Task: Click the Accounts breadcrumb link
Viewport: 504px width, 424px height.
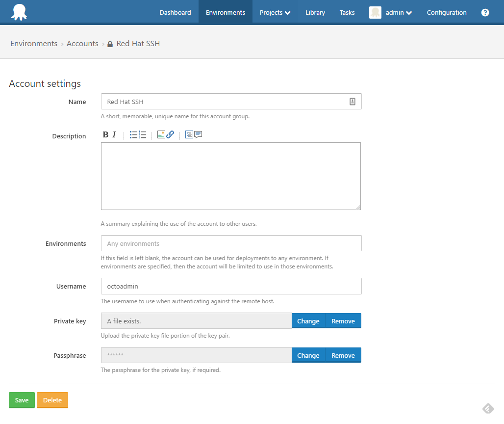Action: 82,43
